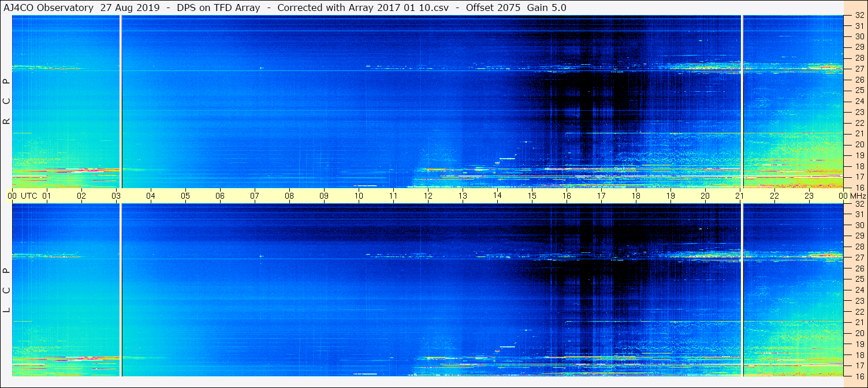Click the 21 MHz label of RCP panel
The height and width of the screenshot is (388, 868).
pyautogui.click(x=859, y=133)
